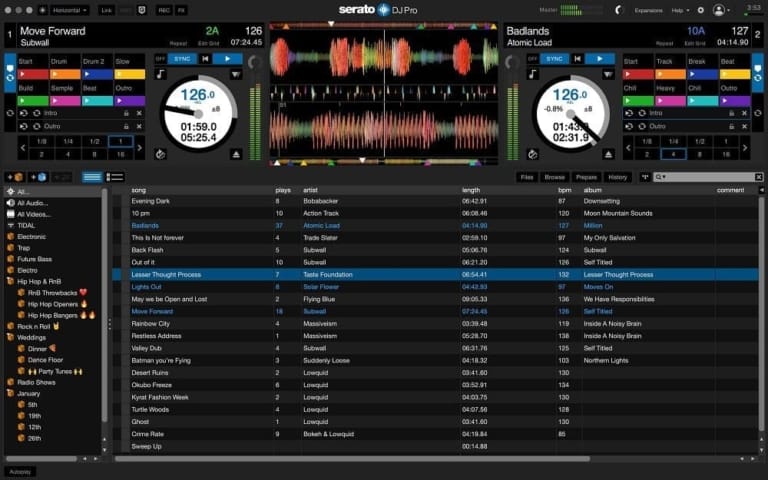Open the History panel tab
768x480 pixels.
617,177
